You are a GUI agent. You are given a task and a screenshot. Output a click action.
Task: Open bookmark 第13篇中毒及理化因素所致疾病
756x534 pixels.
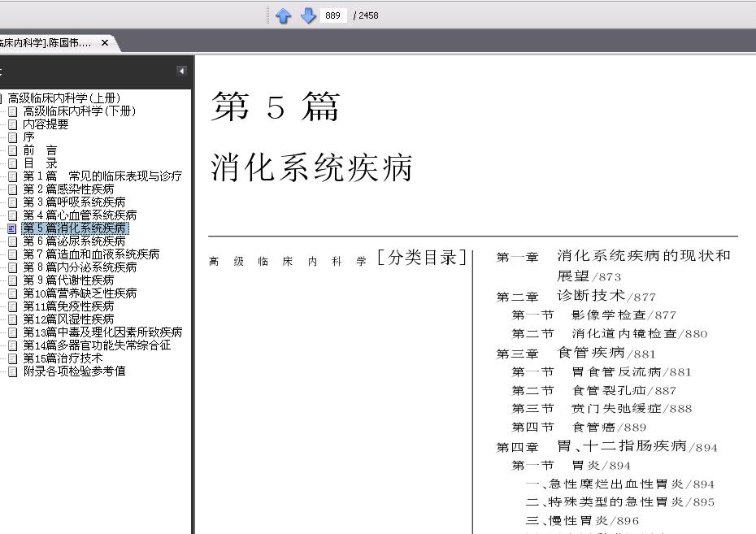102,332
